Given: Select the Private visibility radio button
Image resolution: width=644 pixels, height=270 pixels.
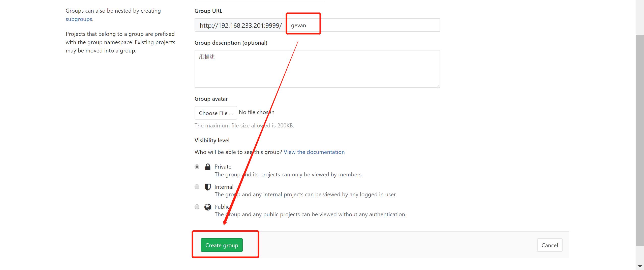Looking at the screenshot, I should (197, 167).
